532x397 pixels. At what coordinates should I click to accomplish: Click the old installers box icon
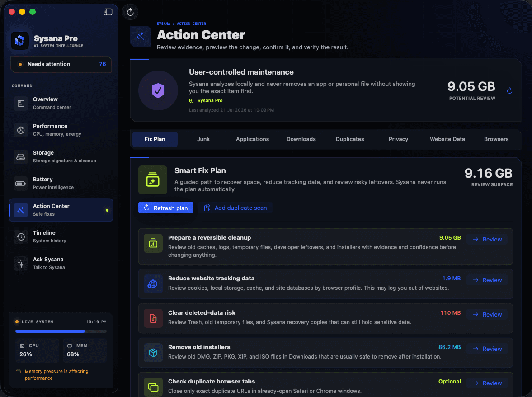(153, 353)
